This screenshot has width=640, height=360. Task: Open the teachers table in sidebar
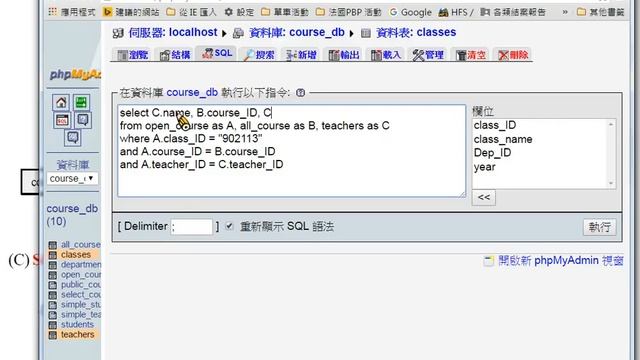(78, 335)
